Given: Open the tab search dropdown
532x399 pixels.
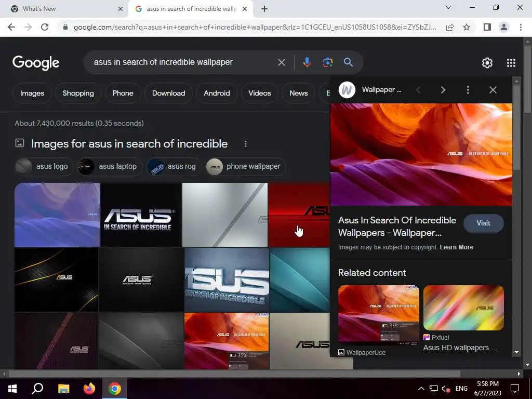Looking at the screenshot, I should pos(448,7).
